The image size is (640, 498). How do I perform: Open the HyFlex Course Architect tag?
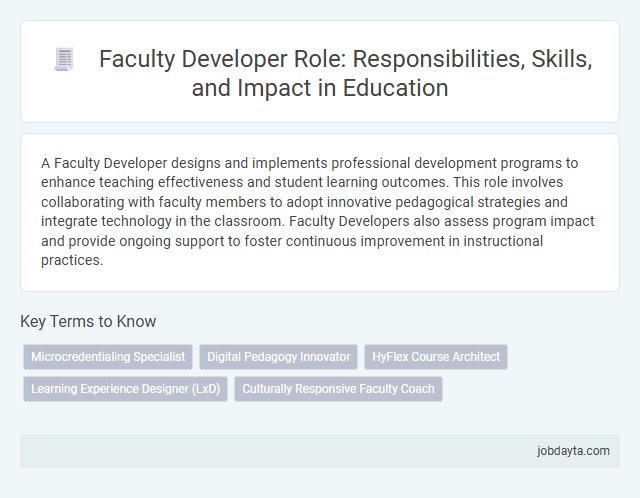pos(436,357)
